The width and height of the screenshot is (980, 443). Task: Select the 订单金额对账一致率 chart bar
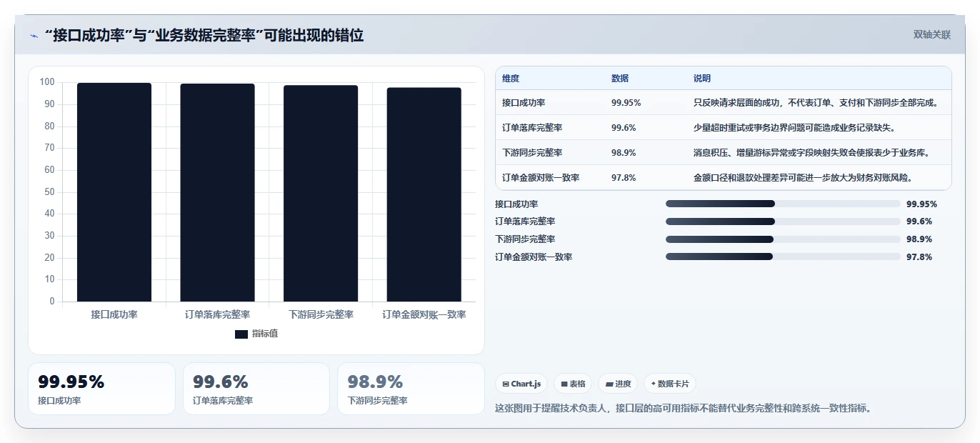point(424,194)
